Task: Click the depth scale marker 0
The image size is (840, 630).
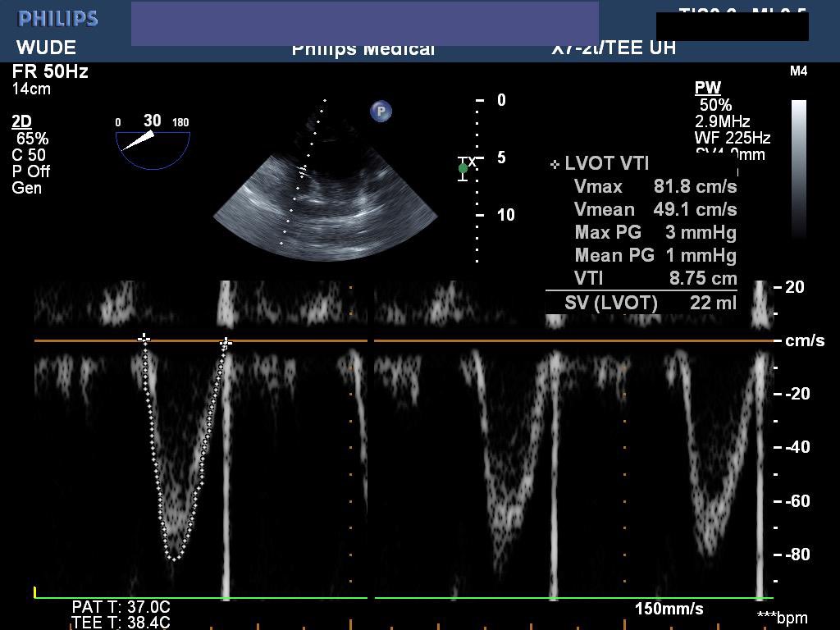Action: (x=501, y=100)
